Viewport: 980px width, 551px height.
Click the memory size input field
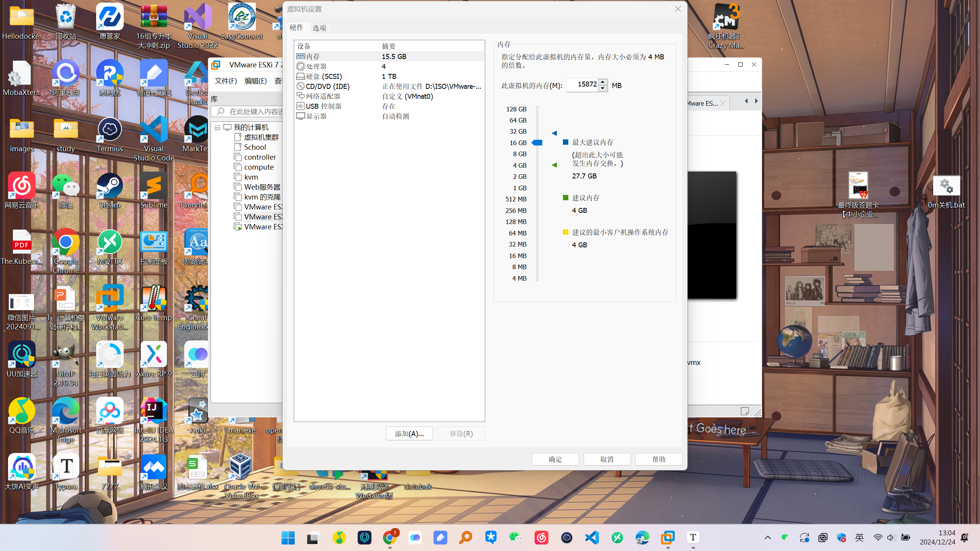pos(582,85)
